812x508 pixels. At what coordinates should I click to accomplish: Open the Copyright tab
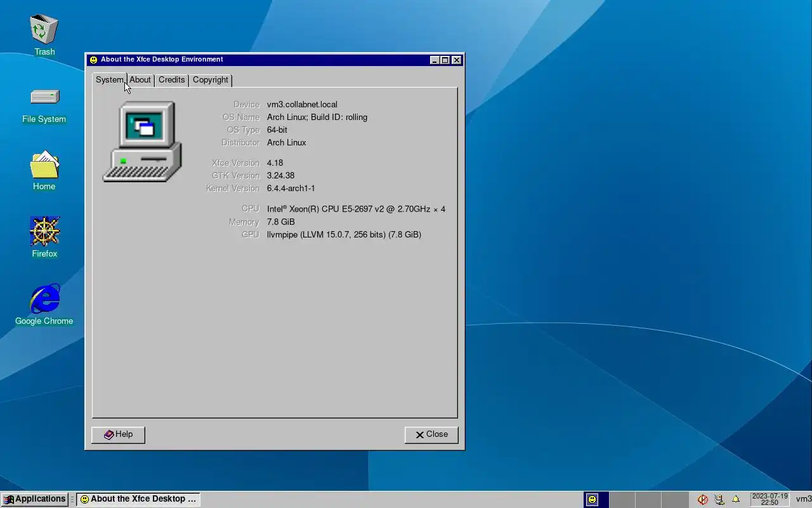click(210, 80)
